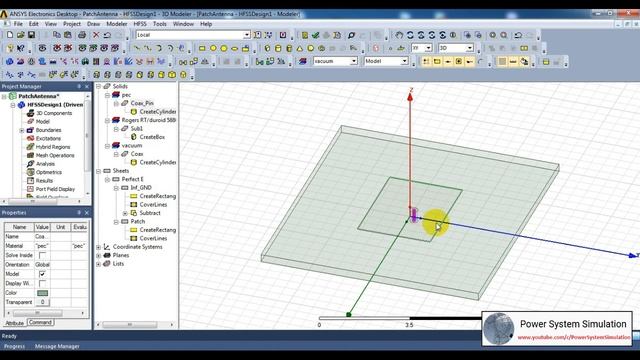
Task: Expand the Coordinate Systems node
Action: coord(98,247)
